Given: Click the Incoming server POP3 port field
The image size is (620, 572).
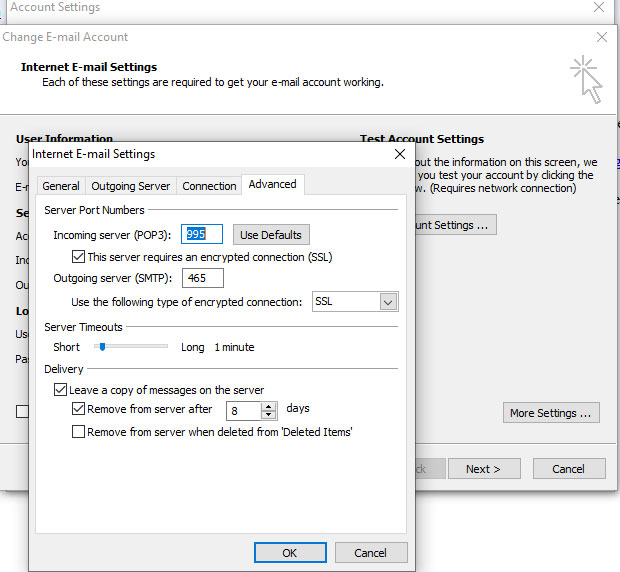Looking at the screenshot, I should [x=201, y=234].
